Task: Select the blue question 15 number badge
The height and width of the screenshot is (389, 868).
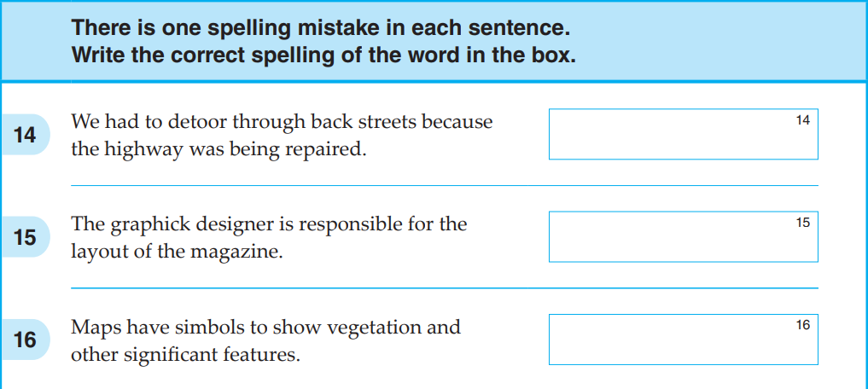Action: tap(26, 238)
